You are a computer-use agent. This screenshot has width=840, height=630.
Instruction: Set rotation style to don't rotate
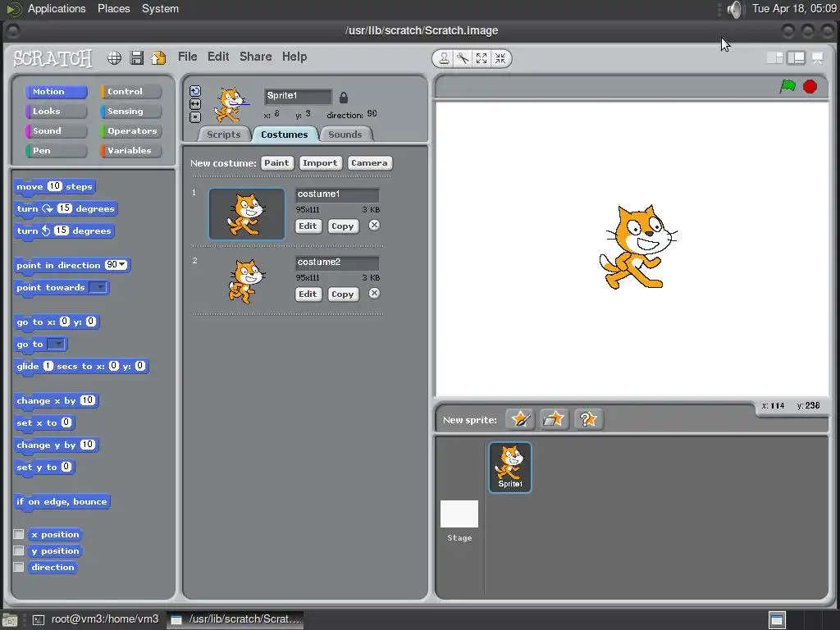point(195,116)
